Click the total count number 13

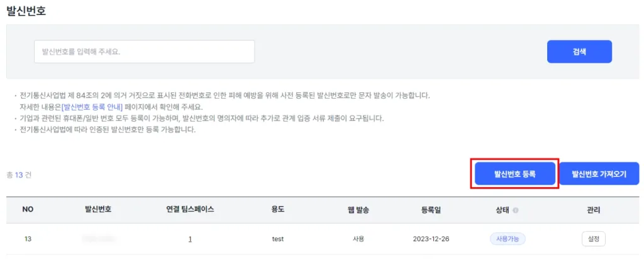click(19, 175)
